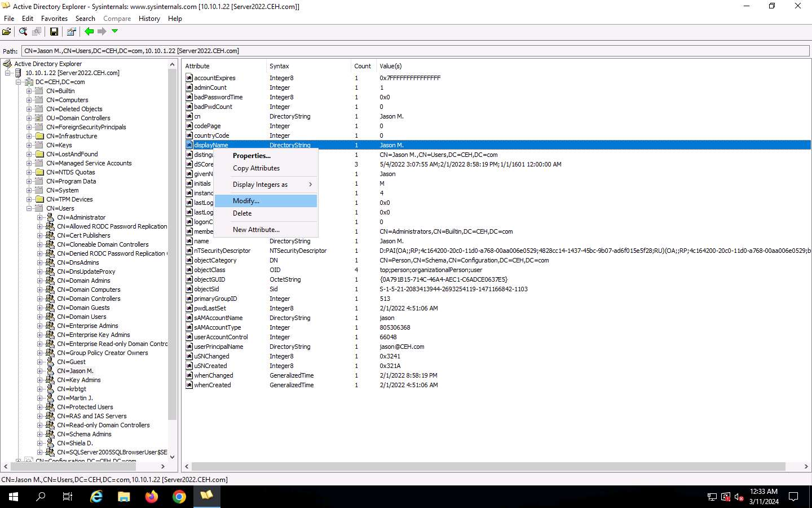Collapse the CN=Users tree node
Viewport: 812px width, 508px height.
click(29, 208)
